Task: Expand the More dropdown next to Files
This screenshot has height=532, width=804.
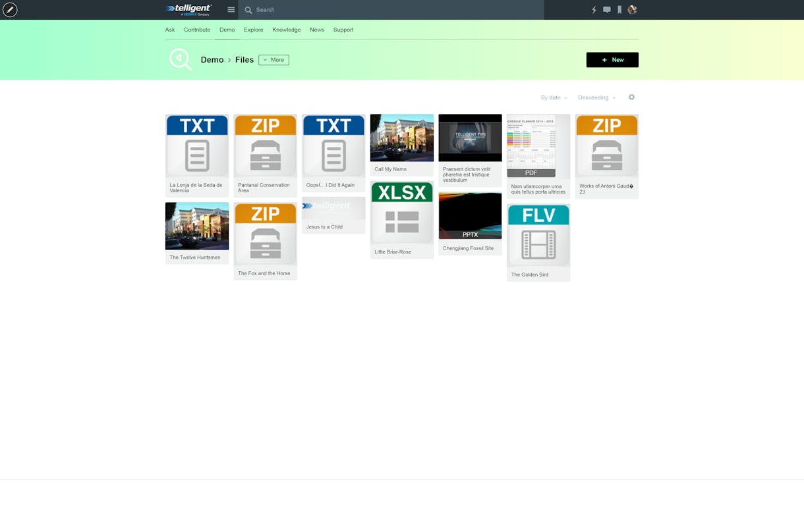Action: (x=273, y=60)
